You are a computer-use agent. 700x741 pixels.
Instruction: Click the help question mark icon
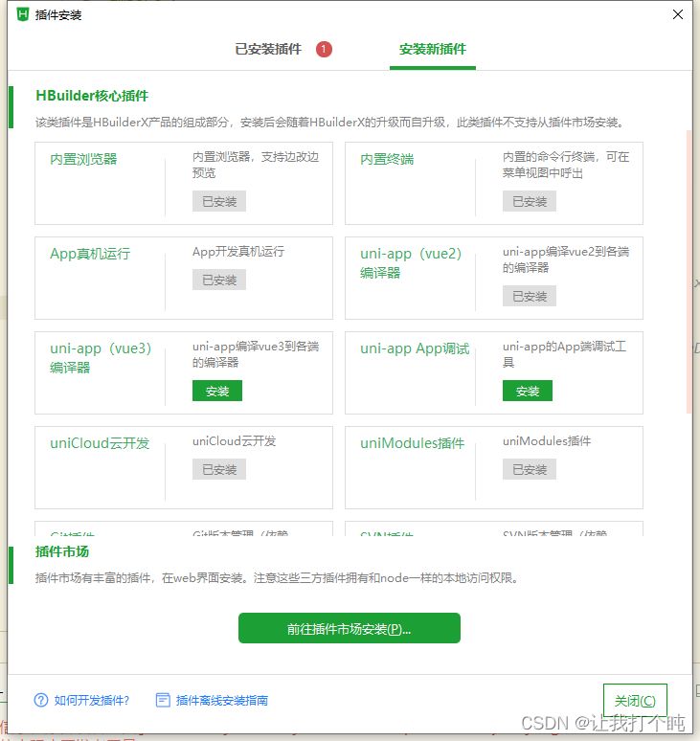[40, 700]
